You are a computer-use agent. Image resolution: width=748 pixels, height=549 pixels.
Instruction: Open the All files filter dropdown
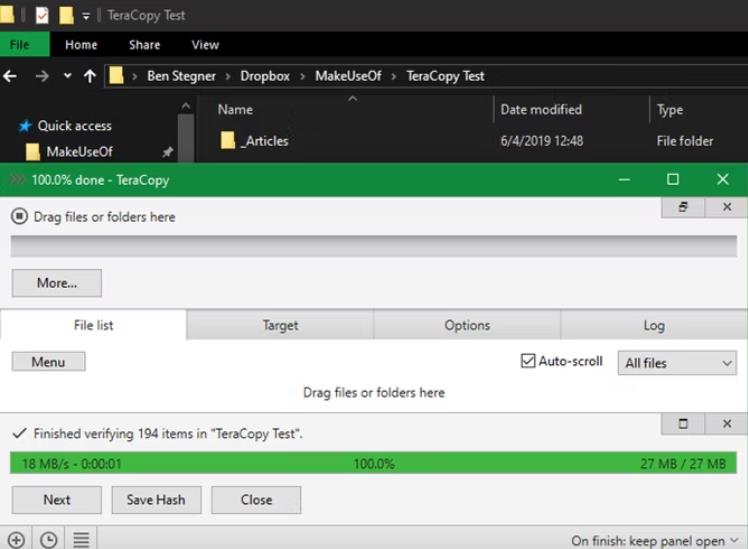(x=677, y=363)
